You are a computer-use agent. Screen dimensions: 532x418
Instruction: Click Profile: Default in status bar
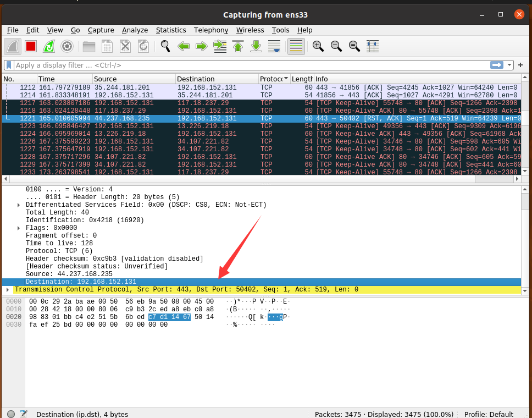pyautogui.click(x=489, y=414)
